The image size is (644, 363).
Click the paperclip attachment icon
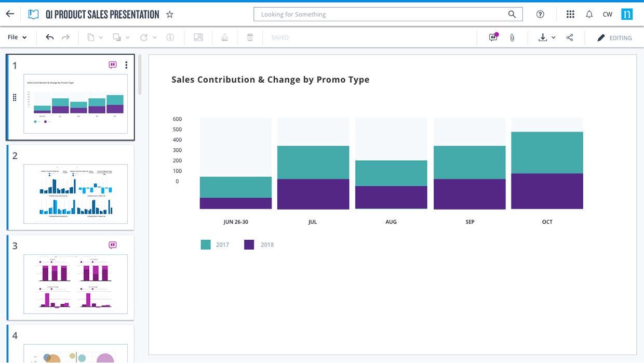512,37
